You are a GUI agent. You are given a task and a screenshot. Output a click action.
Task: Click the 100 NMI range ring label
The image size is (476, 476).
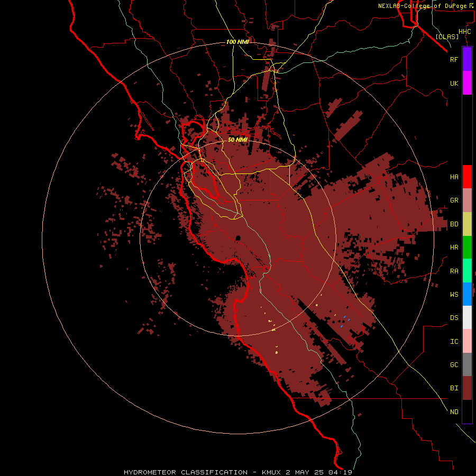(x=237, y=42)
